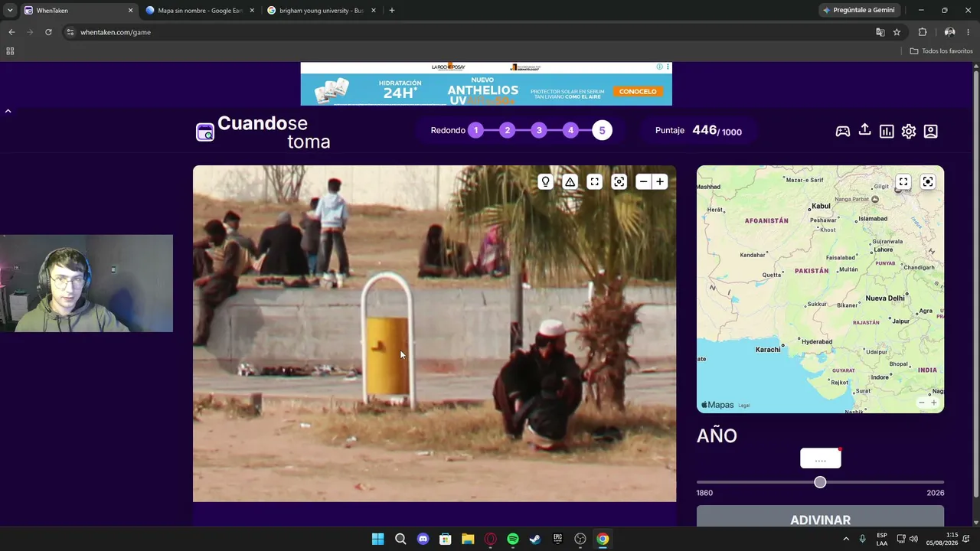Open the statistics chart icon
980x551 pixels.
(887, 131)
